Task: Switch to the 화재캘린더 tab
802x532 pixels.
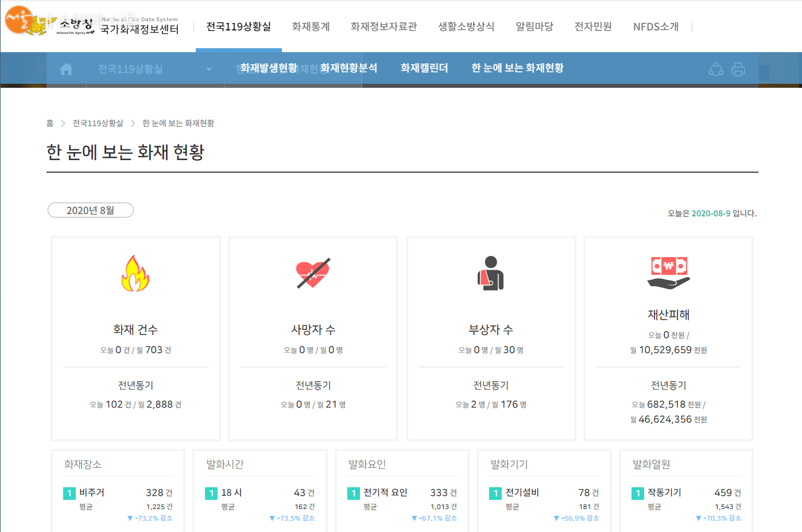Action: (424, 68)
